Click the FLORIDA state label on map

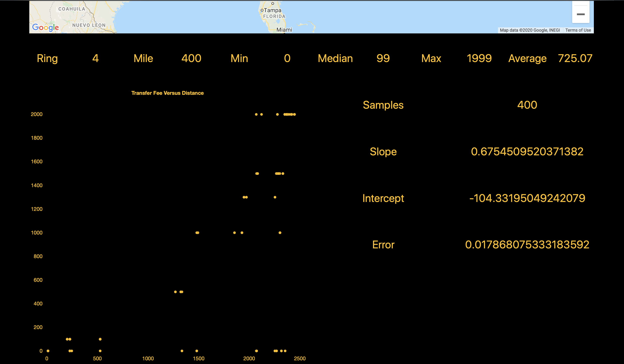274,16
